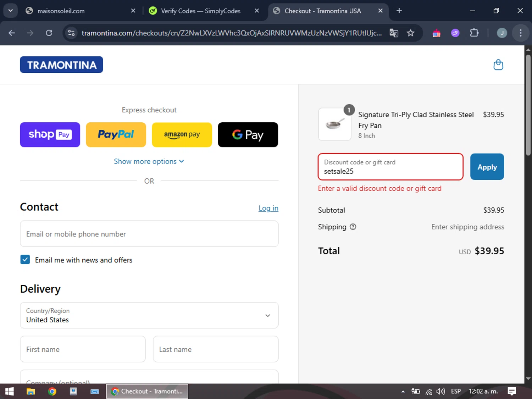Open the pinned notepad-like taskbar app
The height and width of the screenshot is (399, 532).
pyautogui.click(x=73, y=391)
